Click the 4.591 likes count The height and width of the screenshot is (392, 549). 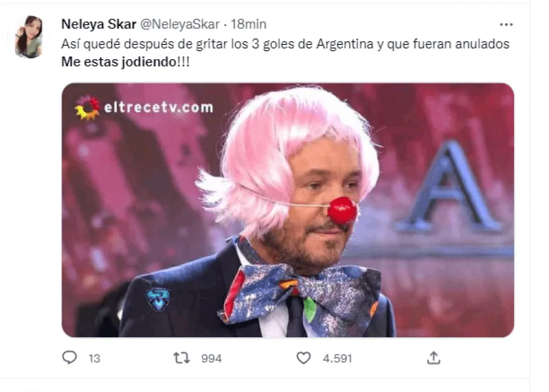click(337, 358)
